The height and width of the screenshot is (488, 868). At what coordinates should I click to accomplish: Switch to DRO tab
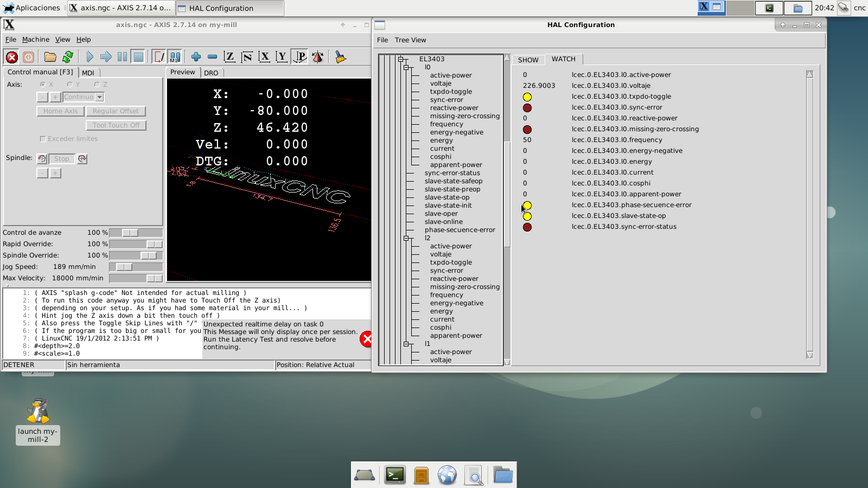[x=211, y=73]
